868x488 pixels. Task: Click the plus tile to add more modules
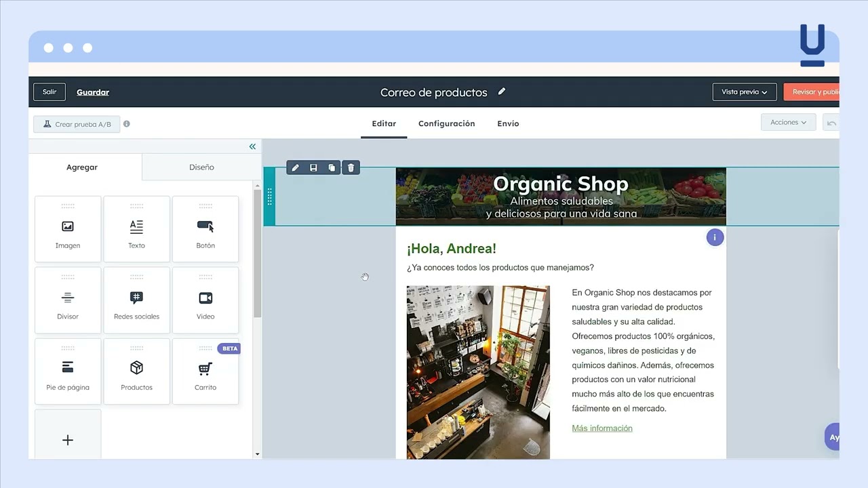[x=68, y=434]
